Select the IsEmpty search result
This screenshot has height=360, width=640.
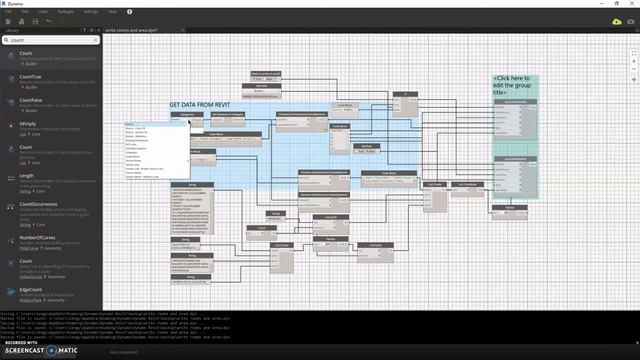coord(51,129)
